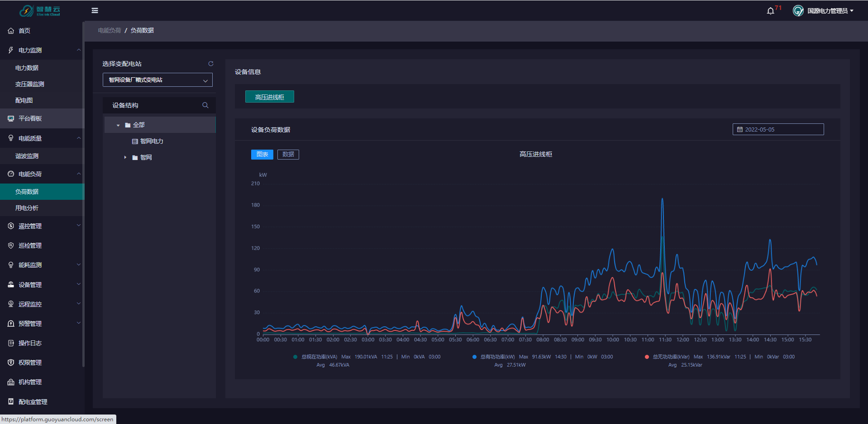Click the icon beside 设备管理

tap(11, 285)
